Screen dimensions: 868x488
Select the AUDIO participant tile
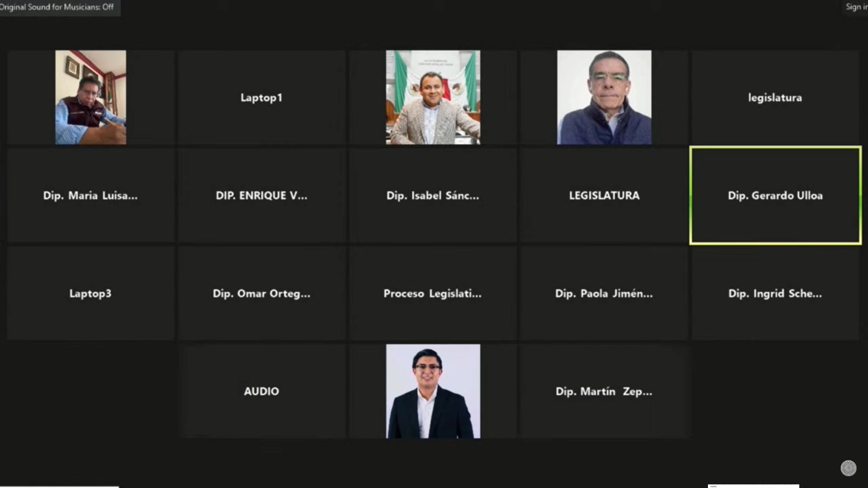(261, 391)
